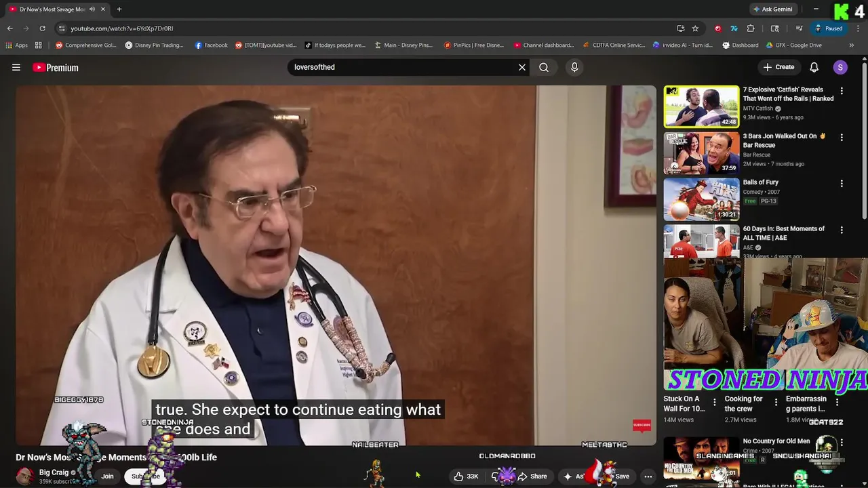Like the video with the thumbs-up button showing 33K
Image resolution: width=868 pixels, height=488 pixels.
click(466, 476)
